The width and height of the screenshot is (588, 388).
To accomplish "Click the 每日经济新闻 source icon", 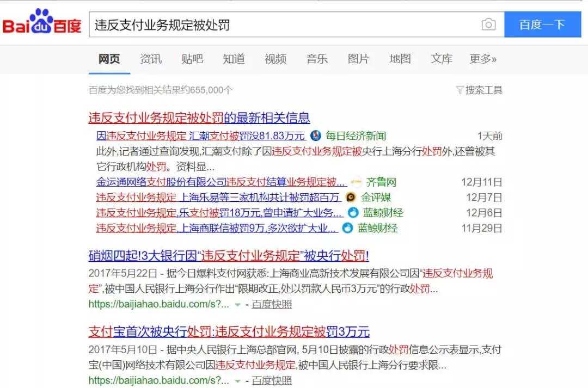I will coord(315,137).
